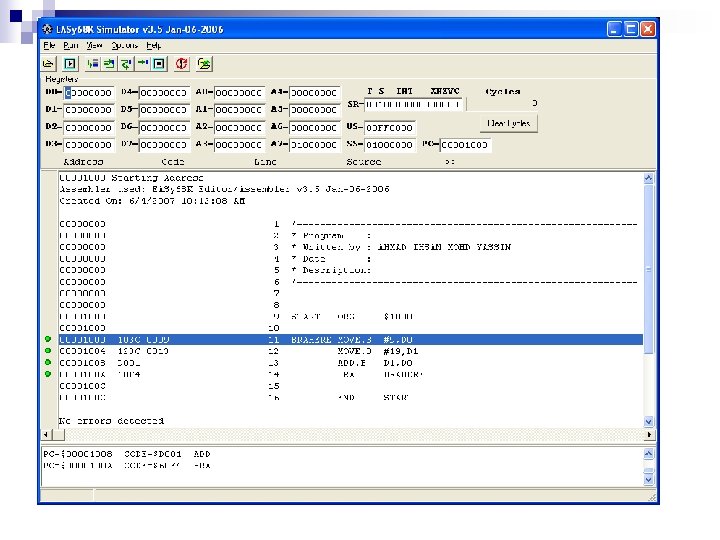Image resolution: width=720 pixels, height=540 pixels.
Task: Click the green arrow-into-box toolbar icon
Action: tap(109, 64)
